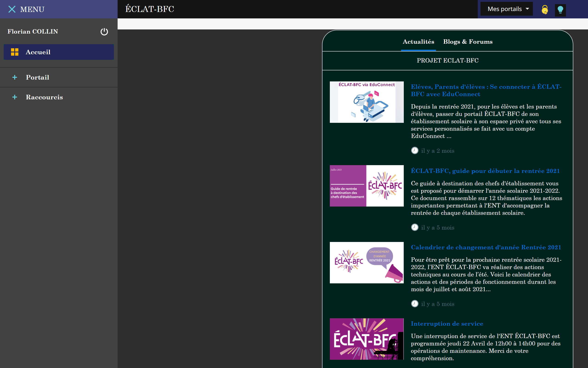588x368 pixels.
Task: Click clock icon of guide de rentrée article
Action: pos(415,227)
